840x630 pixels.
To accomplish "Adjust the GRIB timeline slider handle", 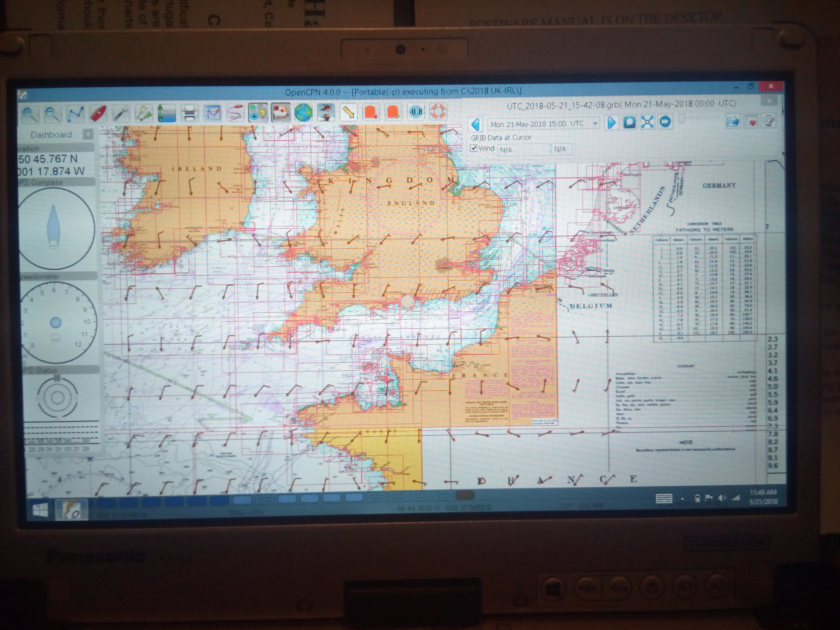I will pos(682,119).
